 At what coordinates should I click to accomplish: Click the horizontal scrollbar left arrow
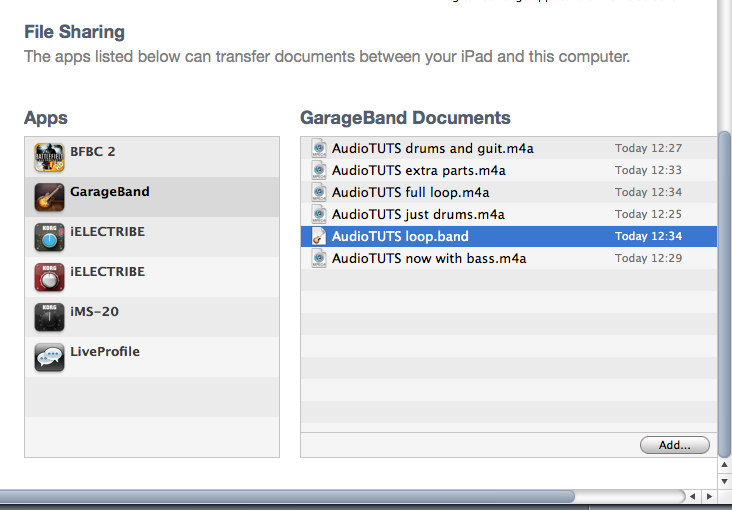pyautogui.click(x=693, y=496)
